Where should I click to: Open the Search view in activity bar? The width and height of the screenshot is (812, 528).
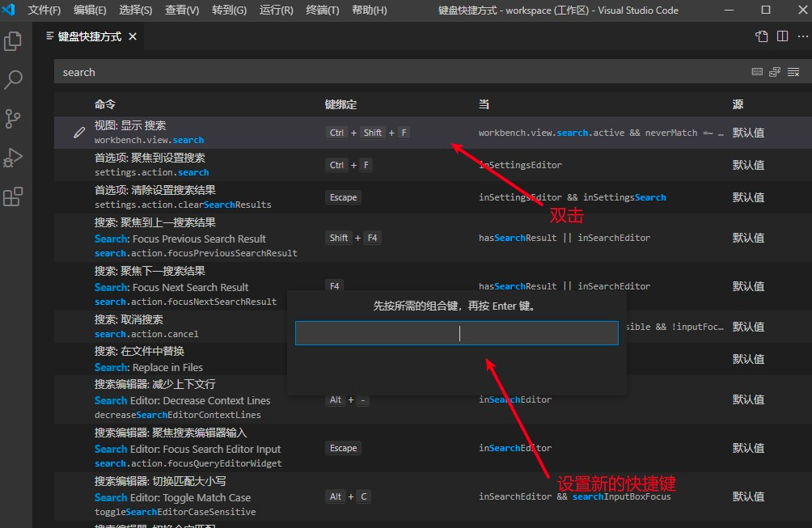13,80
